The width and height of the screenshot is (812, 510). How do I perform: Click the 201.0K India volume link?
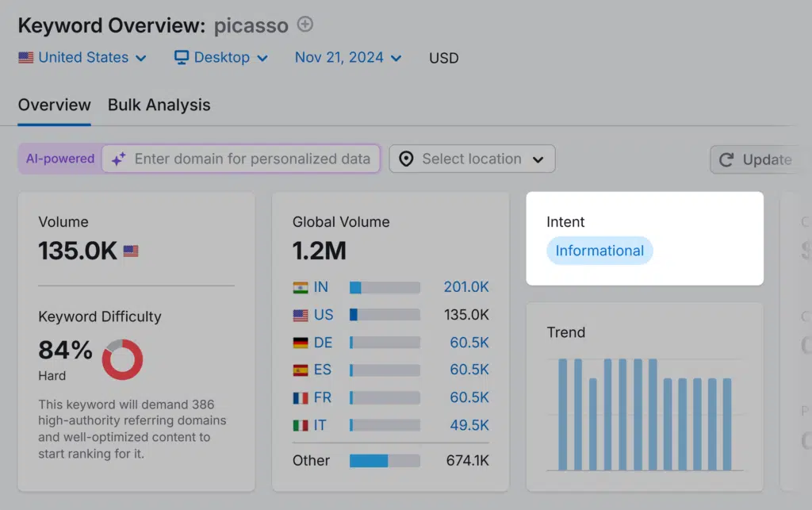click(x=466, y=287)
